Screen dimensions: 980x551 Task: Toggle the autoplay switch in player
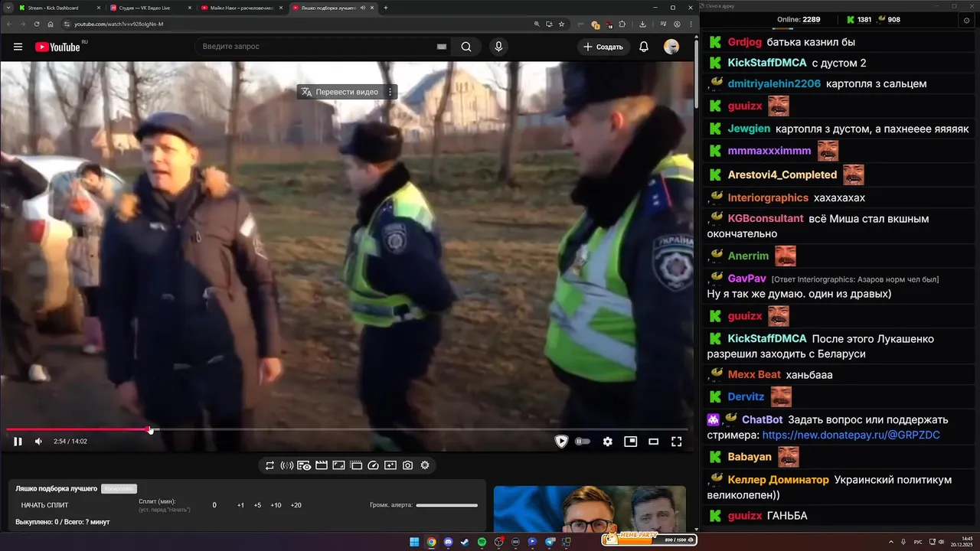(x=583, y=442)
